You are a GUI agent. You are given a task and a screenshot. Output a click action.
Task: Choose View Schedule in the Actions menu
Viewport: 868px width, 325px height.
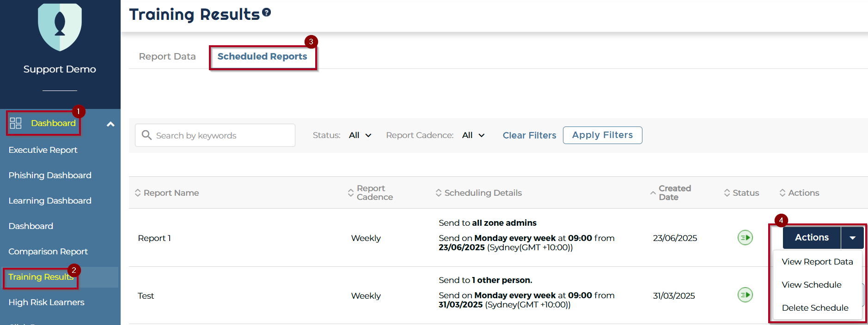[811, 285]
